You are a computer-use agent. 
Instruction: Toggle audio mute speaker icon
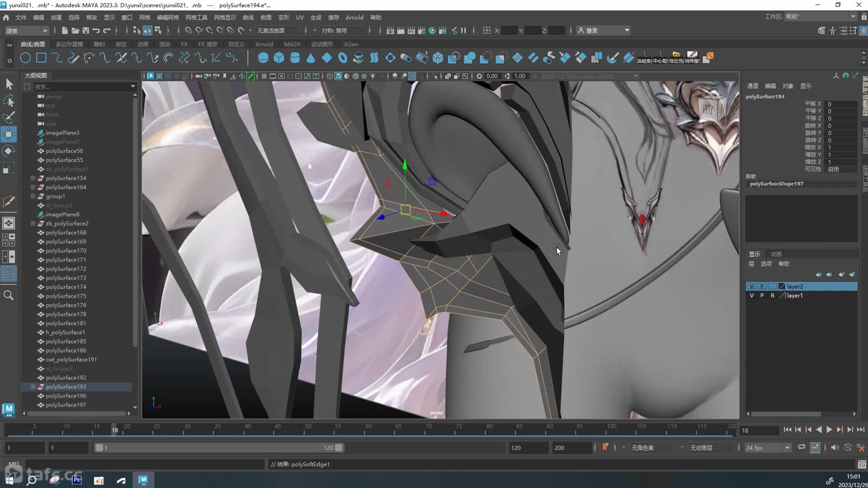pyautogui.click(x=835, y=447)
